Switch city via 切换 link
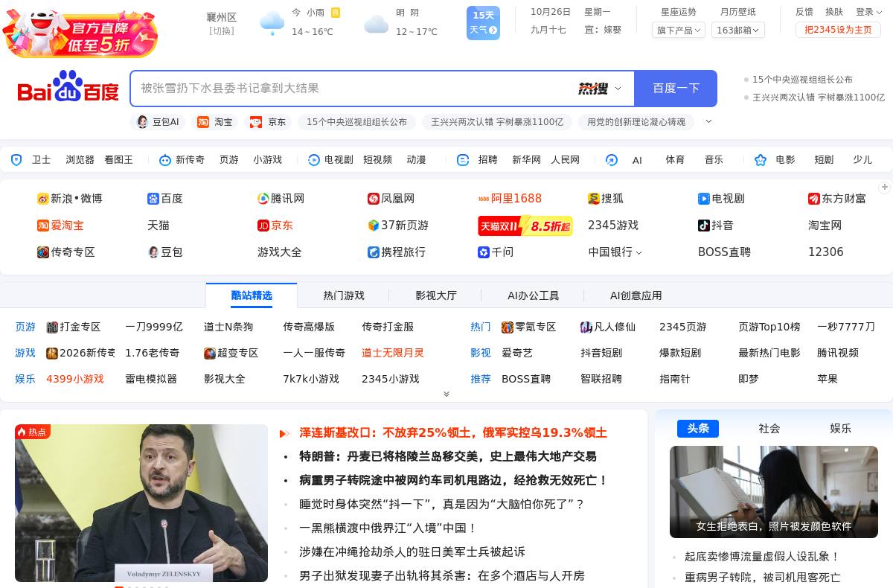The image size is (893, 588). pyautogui.click(x=221, y=31)
